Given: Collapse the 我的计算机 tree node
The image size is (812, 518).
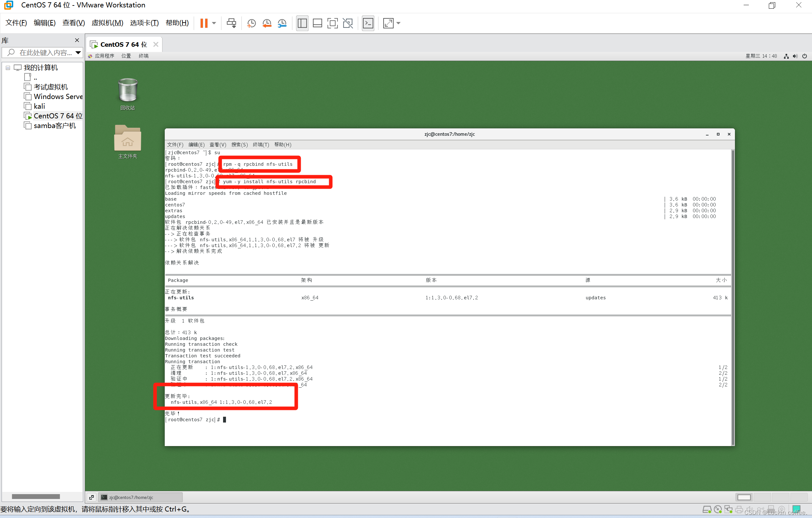Looking at the screenshot, I should pos(8,68).
